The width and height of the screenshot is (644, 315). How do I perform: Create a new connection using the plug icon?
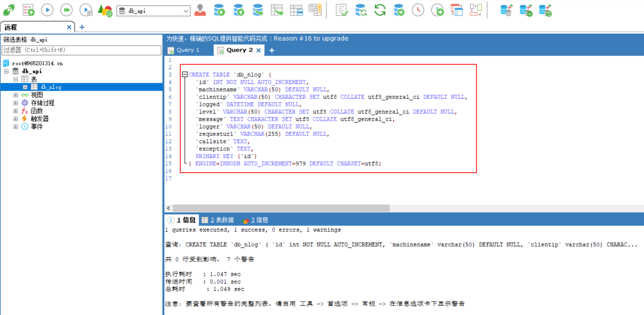pyautogui.click(x=9, y=10)
